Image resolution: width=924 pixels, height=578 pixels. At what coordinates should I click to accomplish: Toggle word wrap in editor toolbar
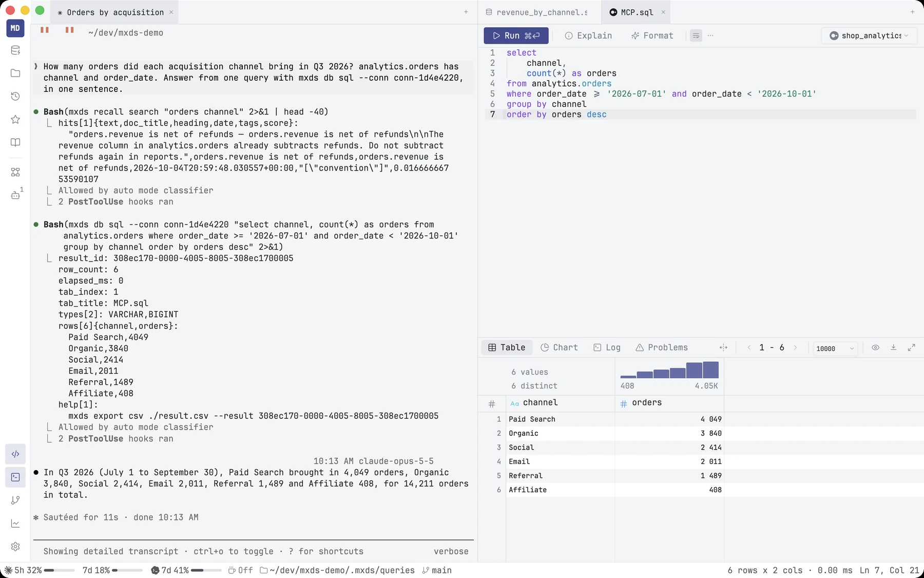coord(696,35)
